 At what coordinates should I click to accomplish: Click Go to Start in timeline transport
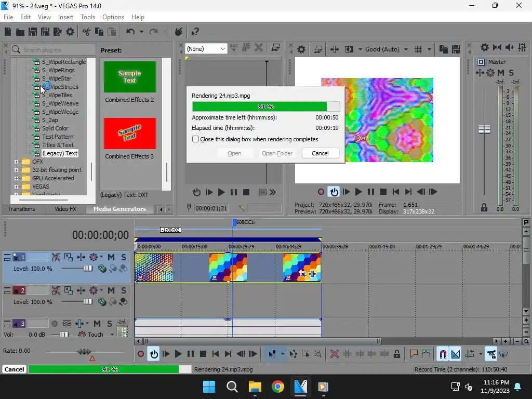pos(216,354)
